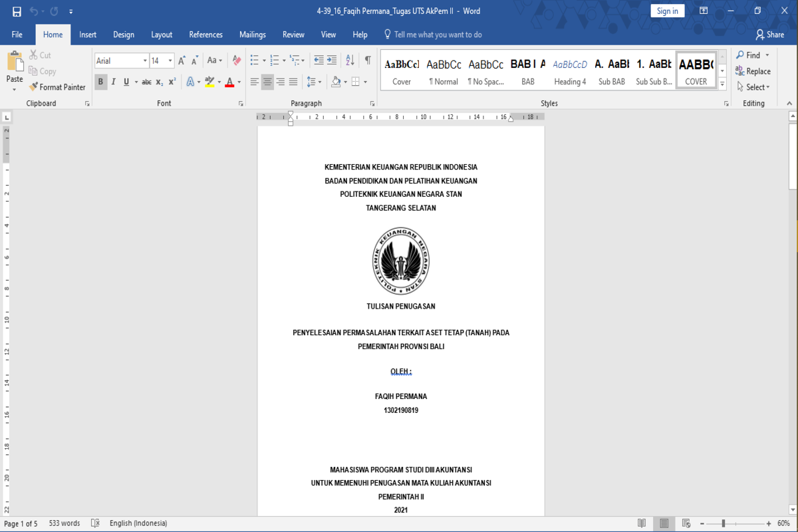Cut the selected text

[40, 55]
